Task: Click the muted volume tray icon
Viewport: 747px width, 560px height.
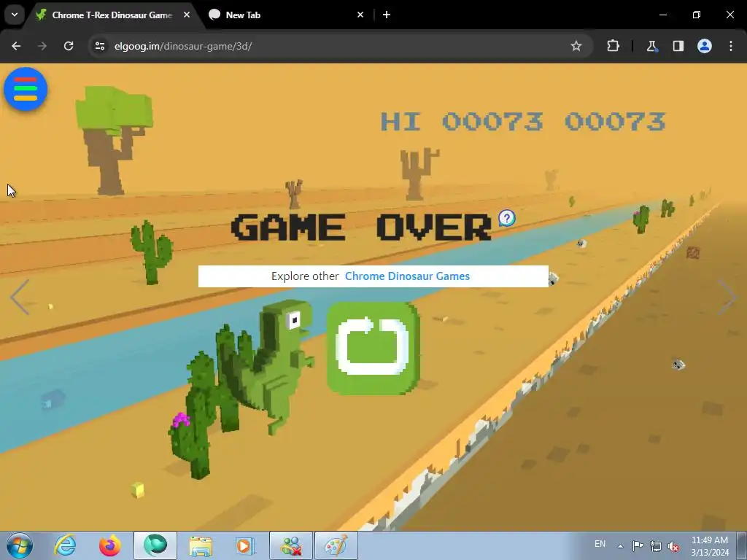Action: (673, 545)
